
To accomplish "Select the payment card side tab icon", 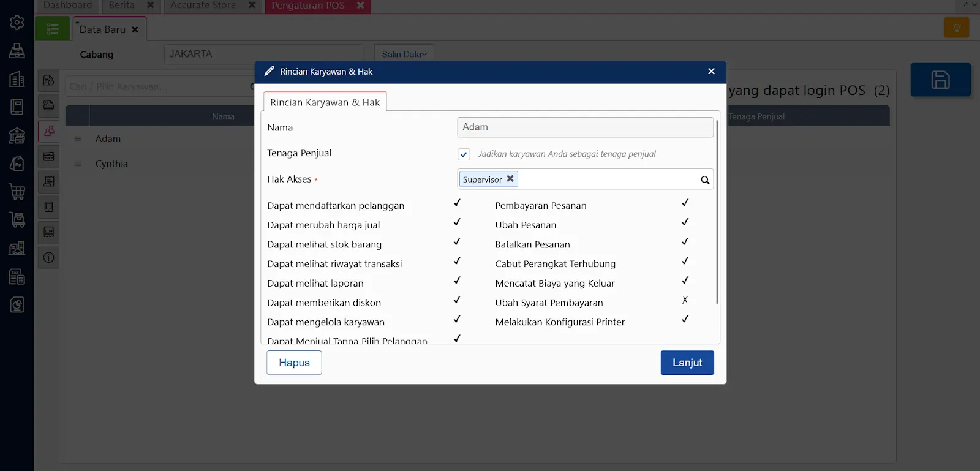I will (x=49, y=105).
